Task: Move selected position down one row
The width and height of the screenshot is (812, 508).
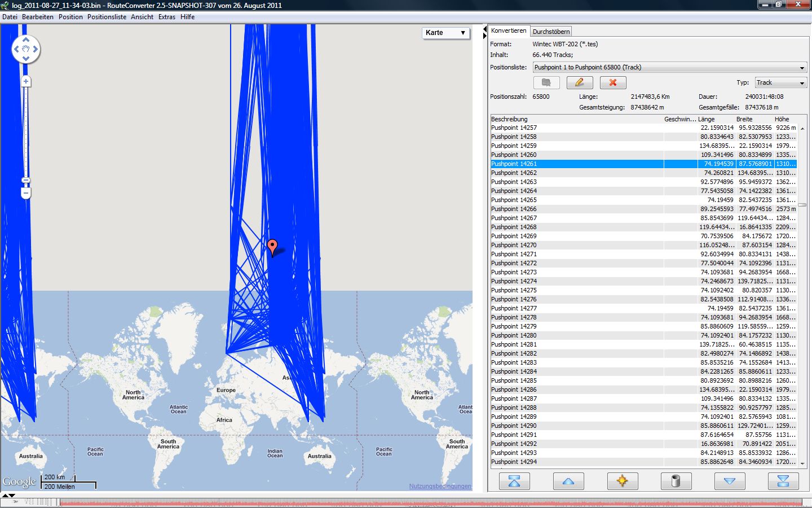Action: point(729,481)
